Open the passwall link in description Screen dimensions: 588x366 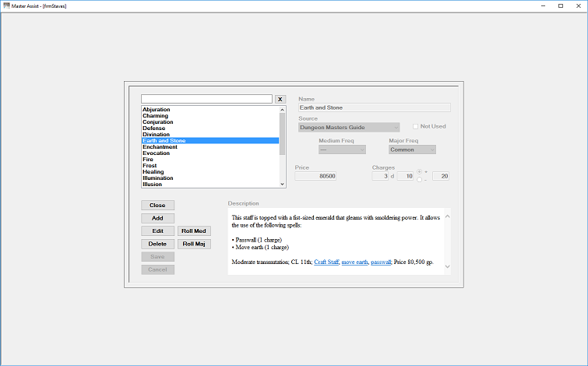tap(381, 262)
